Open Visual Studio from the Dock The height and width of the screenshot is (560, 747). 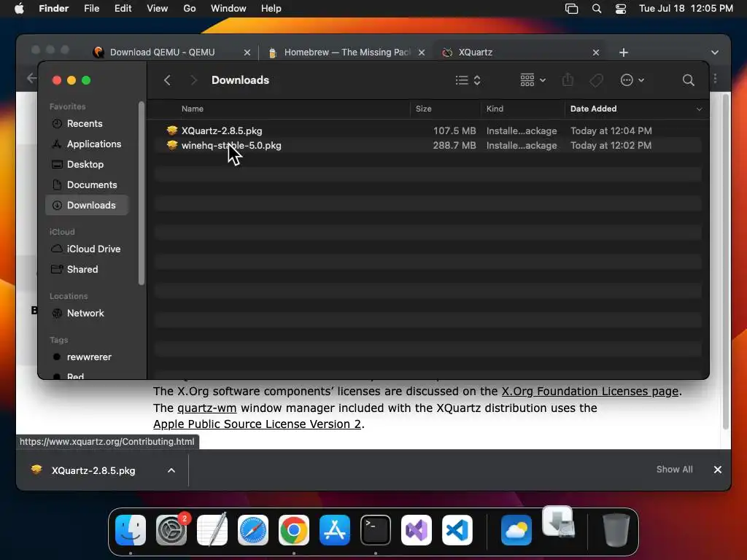(417, 530)
